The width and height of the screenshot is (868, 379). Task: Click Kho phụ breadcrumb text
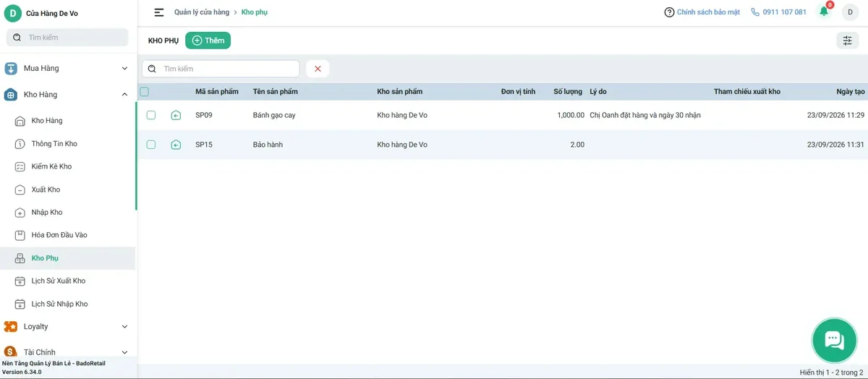[255, 12]
